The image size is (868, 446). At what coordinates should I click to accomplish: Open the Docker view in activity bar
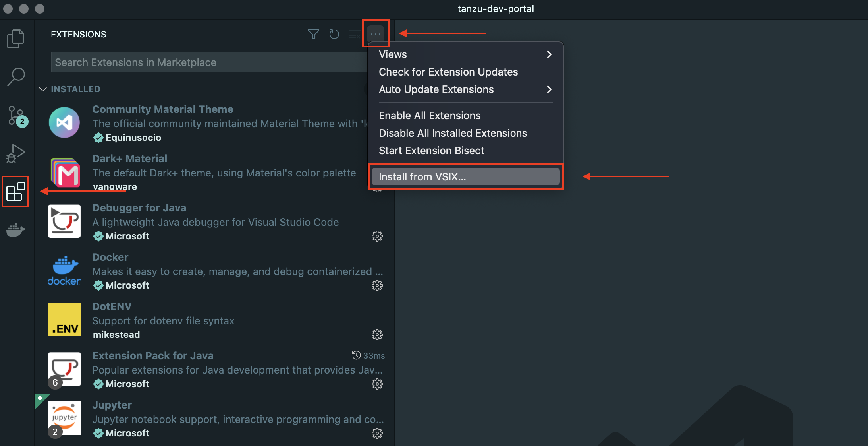click(x=16, y=230)
